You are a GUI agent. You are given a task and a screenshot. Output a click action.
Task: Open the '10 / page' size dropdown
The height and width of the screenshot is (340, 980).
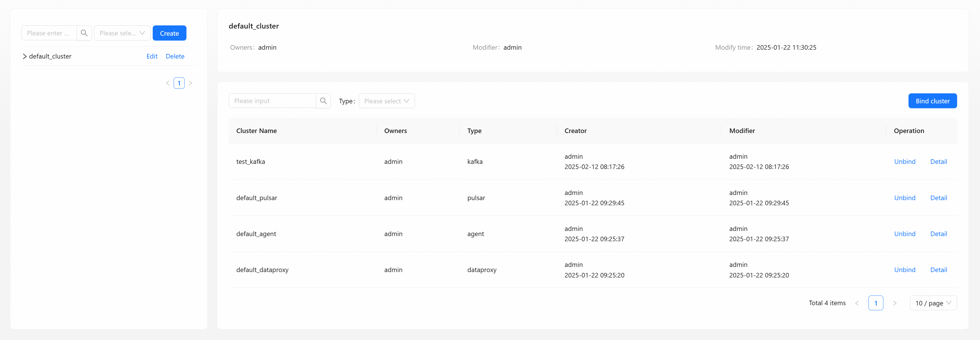click(x=933, y=303)
